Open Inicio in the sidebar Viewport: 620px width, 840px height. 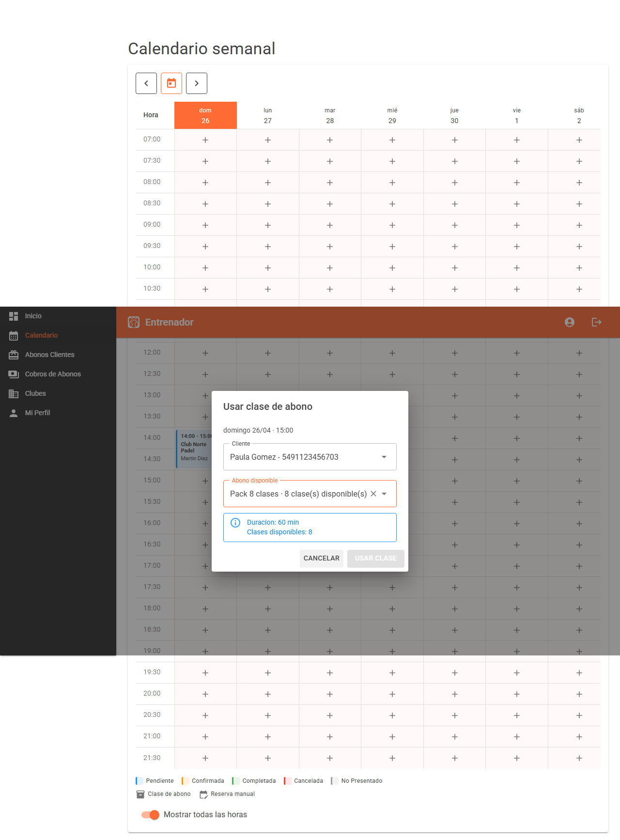(58, 316)
